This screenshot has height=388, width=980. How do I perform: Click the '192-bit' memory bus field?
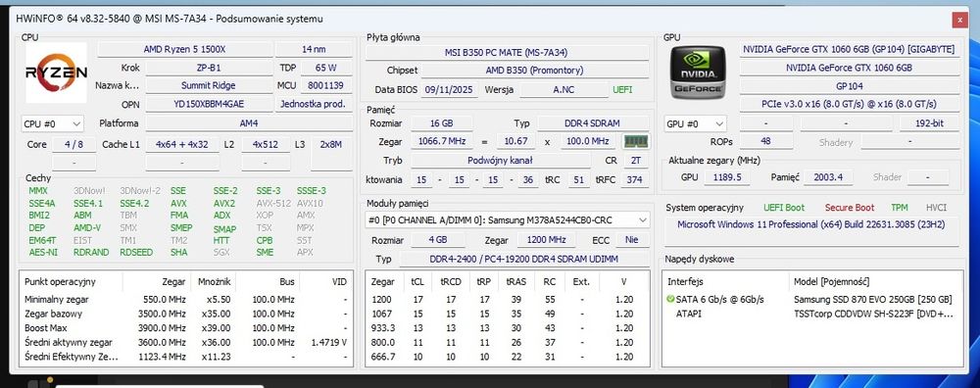[x=929, y=123]
